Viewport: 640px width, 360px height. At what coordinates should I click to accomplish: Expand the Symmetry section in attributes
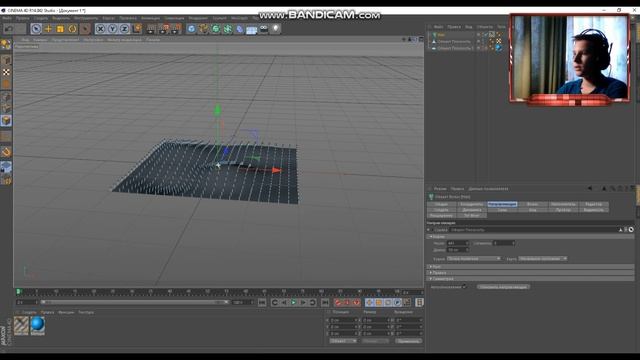click(x=431, y=279)
